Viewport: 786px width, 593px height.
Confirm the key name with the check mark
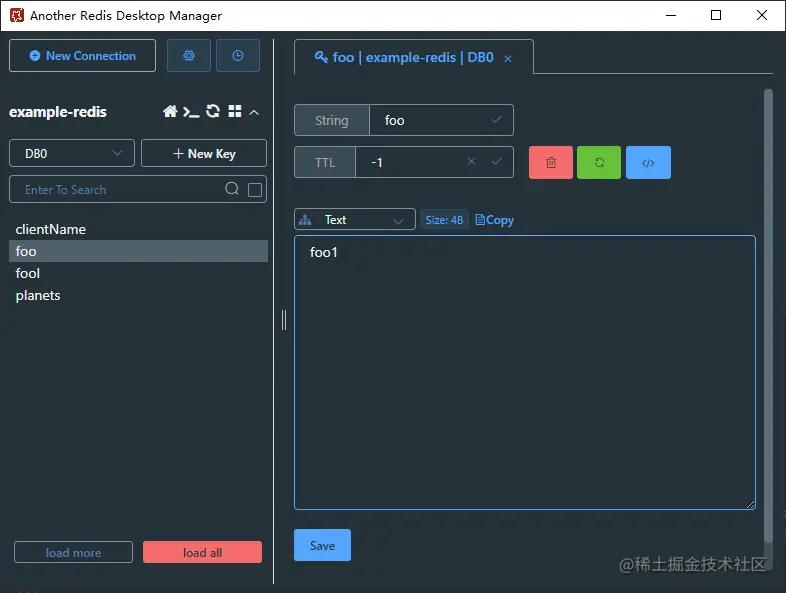point(496,120)
